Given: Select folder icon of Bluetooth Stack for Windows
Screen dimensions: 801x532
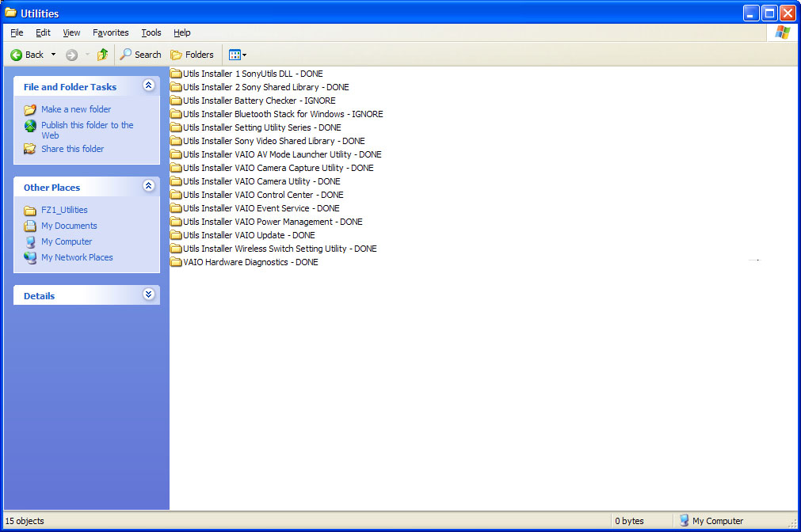Looking at the screenshot, I should 176,114.
